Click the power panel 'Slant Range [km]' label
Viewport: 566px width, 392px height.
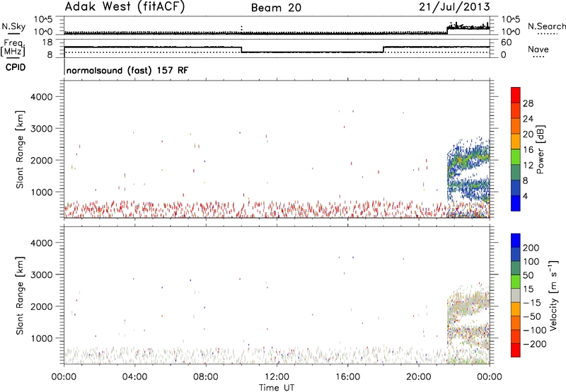[20, 149]
